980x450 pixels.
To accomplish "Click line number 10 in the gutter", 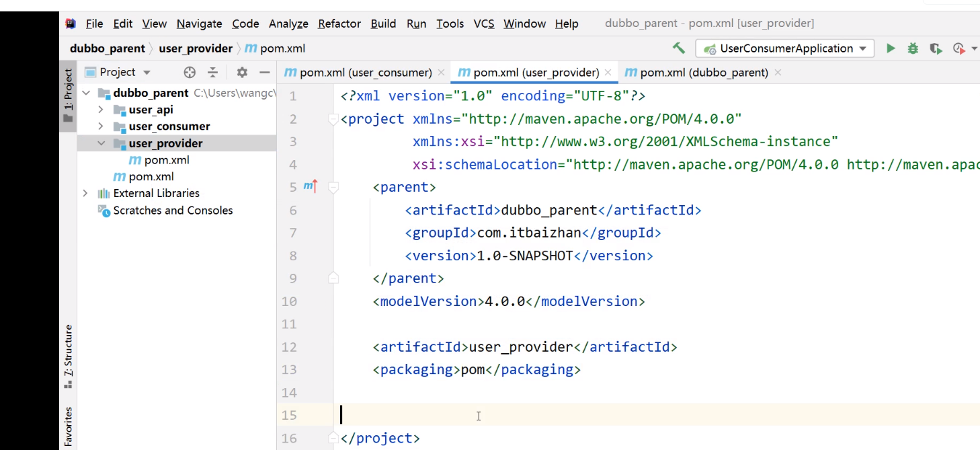I will click(289, 301).
